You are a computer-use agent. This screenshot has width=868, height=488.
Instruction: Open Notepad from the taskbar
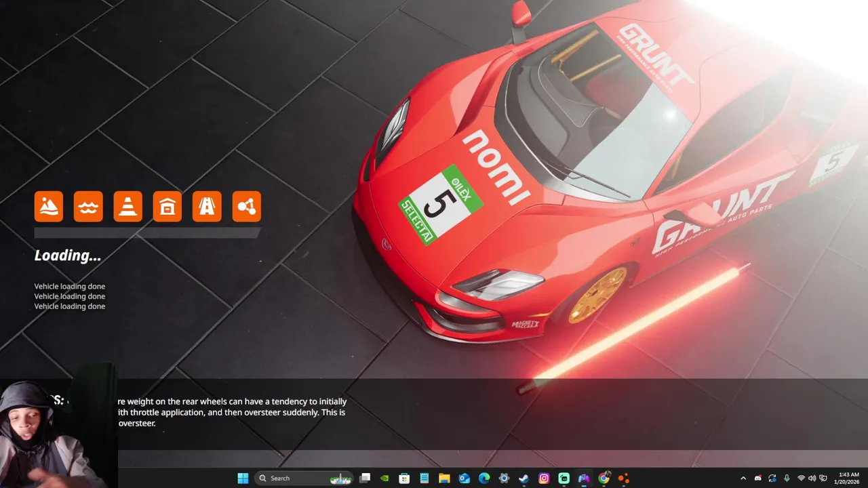coord(425,478)
